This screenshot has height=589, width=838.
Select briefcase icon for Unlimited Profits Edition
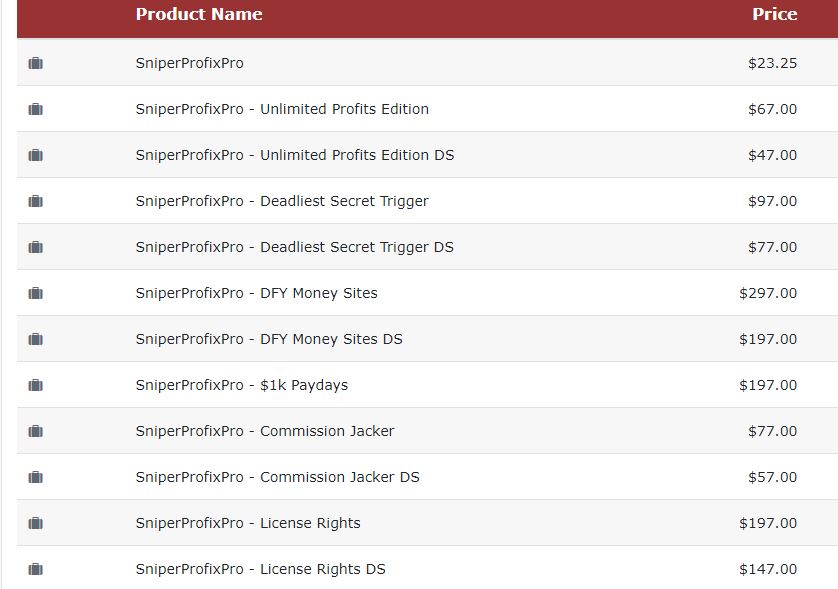(x=35, y=109)
